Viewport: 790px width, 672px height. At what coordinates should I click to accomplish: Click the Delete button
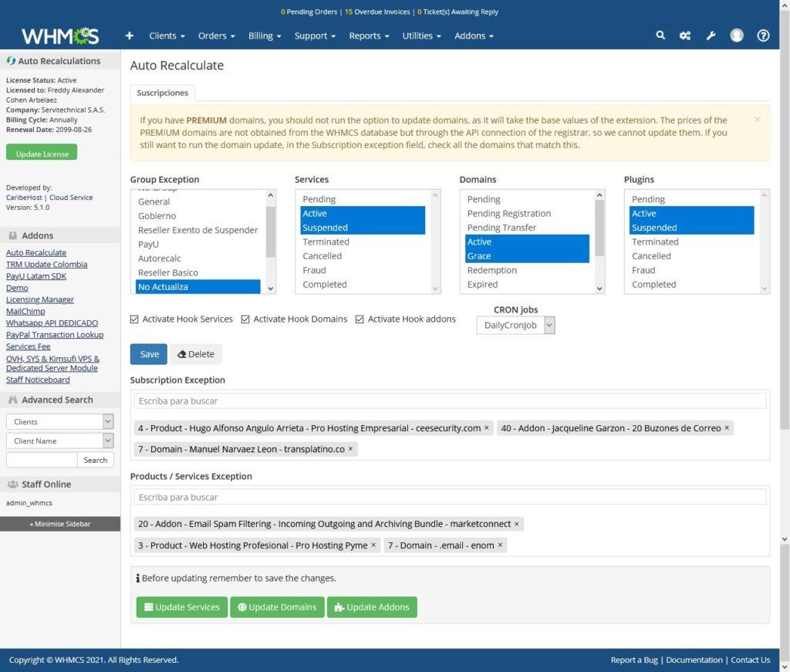(x=195, y=354)
